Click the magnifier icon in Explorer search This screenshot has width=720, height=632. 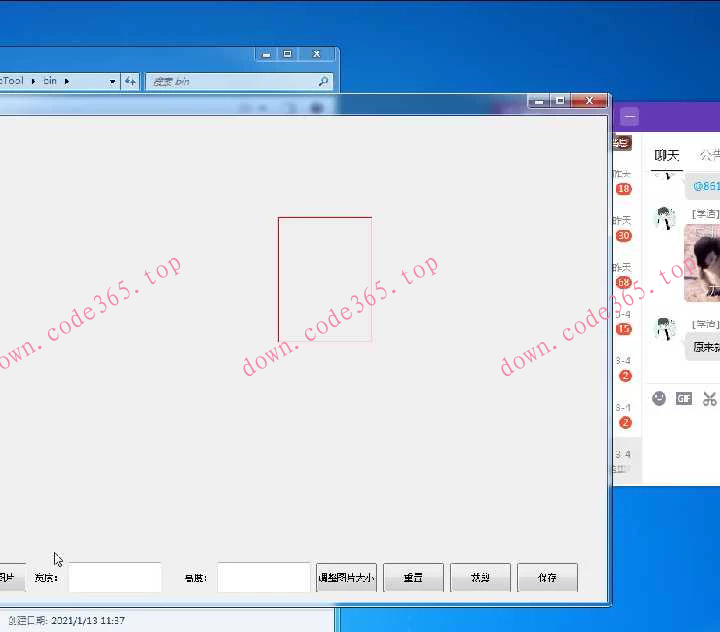click(324, 81)
